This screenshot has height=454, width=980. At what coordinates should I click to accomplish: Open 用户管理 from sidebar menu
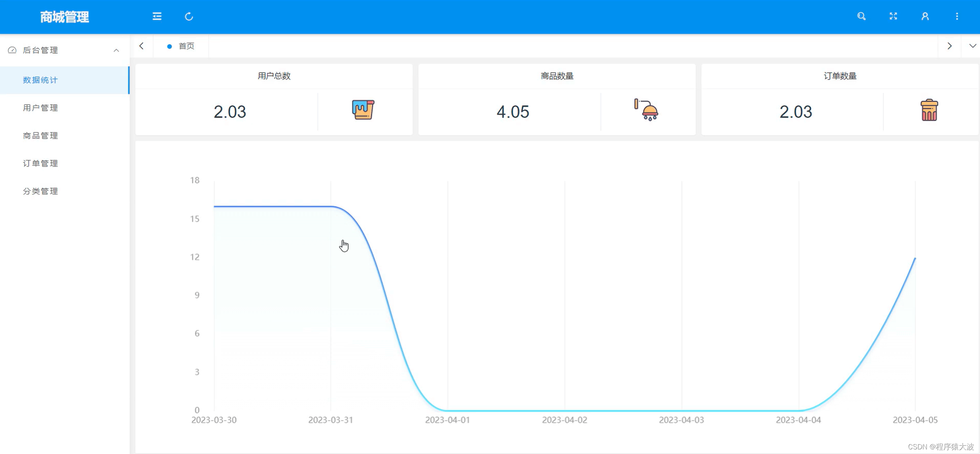(x=40, y=108)
